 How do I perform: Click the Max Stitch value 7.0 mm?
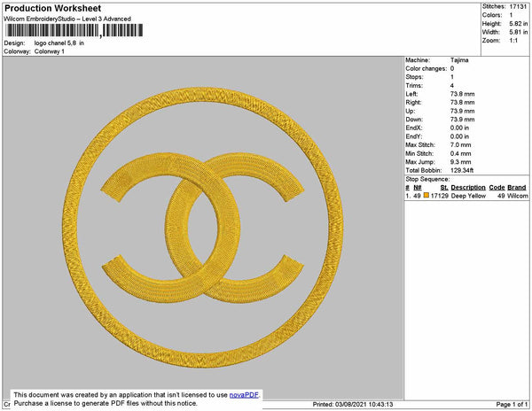[460, 144]
